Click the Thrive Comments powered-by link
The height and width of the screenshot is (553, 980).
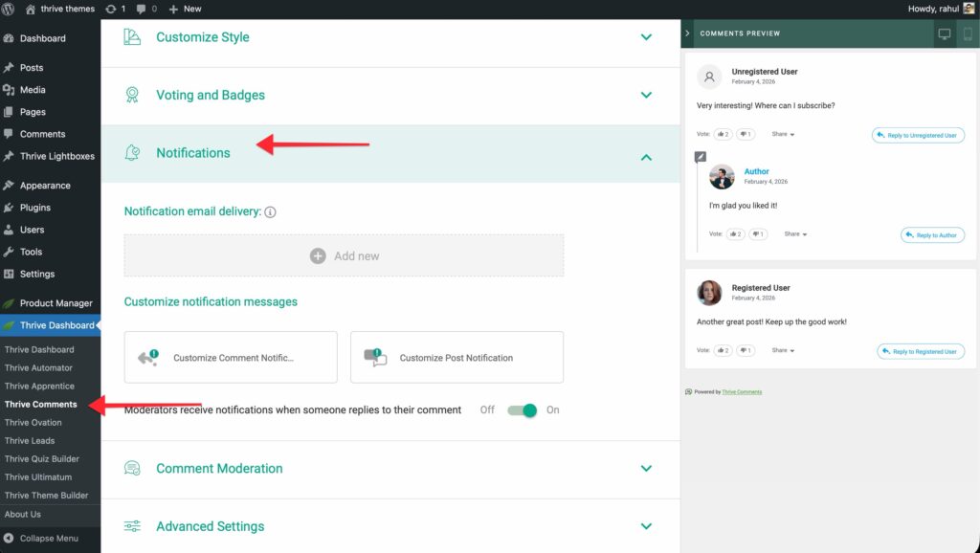pos(742,392)
